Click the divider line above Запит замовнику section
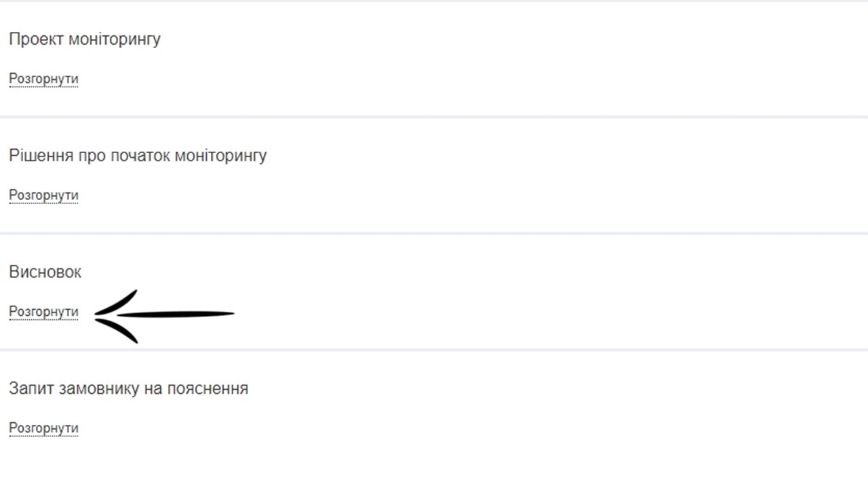 click(434, 350)
